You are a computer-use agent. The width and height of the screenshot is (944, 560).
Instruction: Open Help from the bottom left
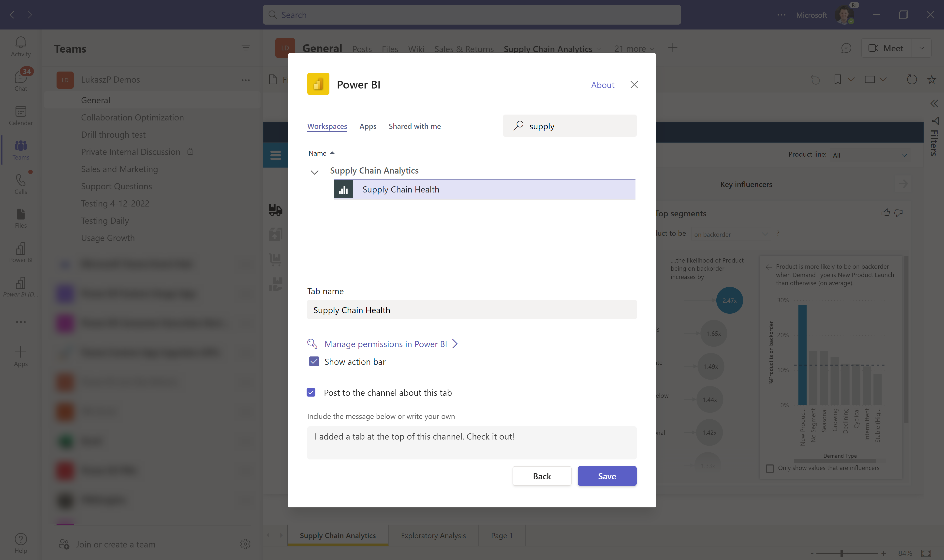(20, 542)
